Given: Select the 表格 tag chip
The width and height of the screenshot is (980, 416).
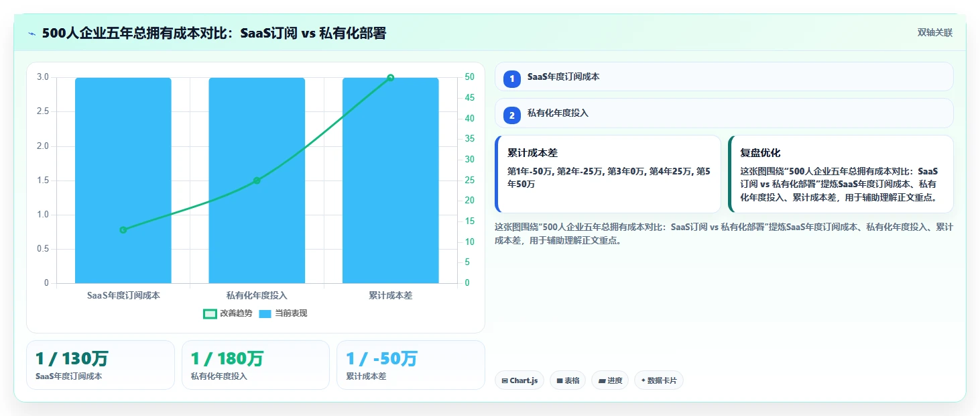Looking at the screenshot, I should (x=568, y=380).
